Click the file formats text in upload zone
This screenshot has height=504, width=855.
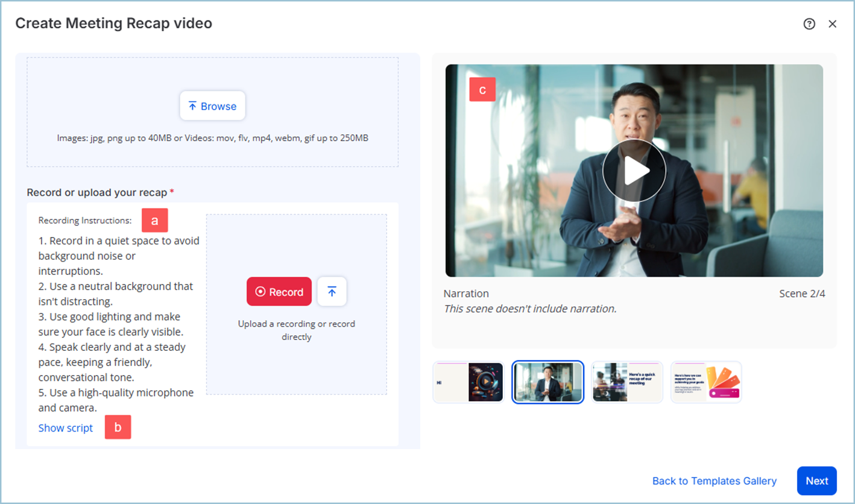[x=212, y=138]
